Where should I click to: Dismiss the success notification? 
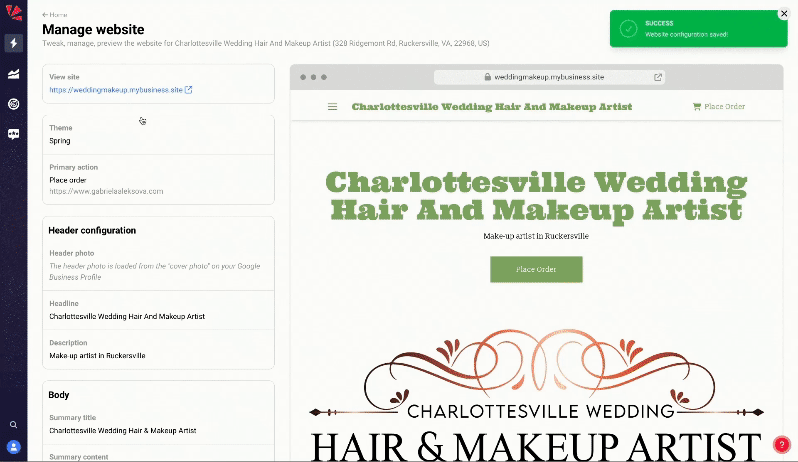click(x=783, y=15)
